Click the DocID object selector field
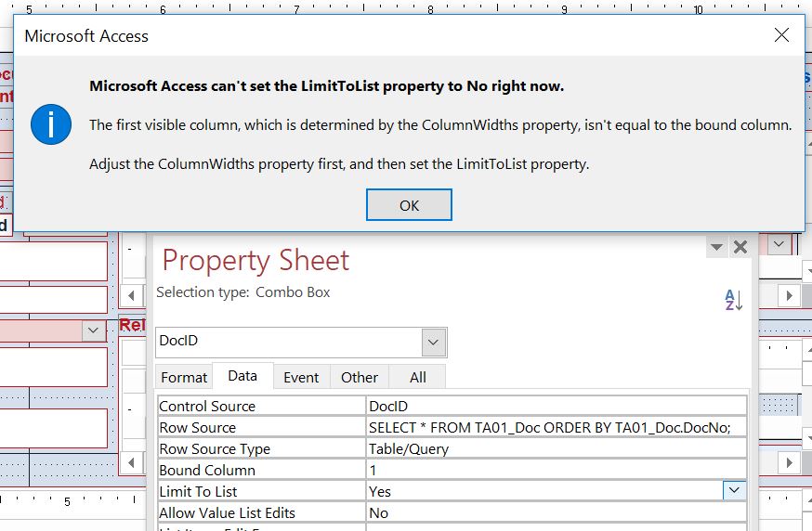Screen dimensions: 812x531 click(288, 343)
